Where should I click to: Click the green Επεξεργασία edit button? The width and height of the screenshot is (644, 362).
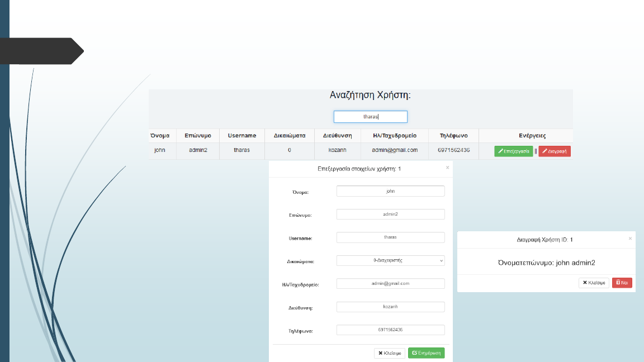[513, 151]
